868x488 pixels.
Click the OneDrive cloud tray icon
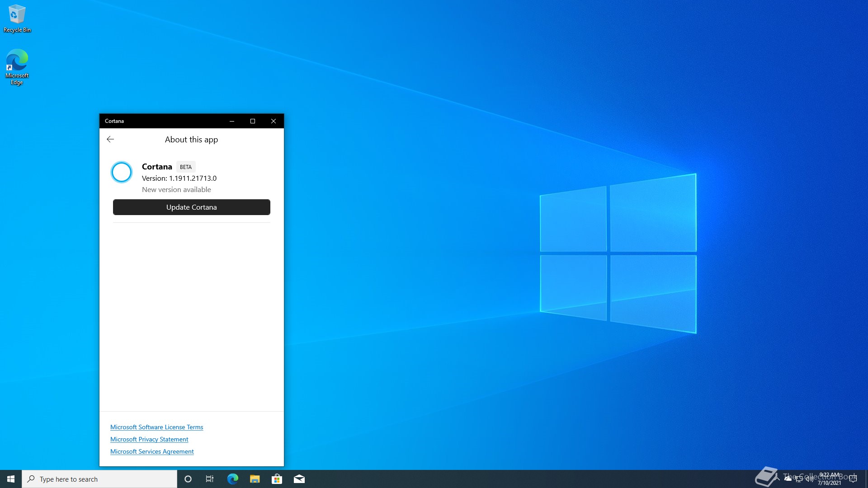click(x=788, y=479)
